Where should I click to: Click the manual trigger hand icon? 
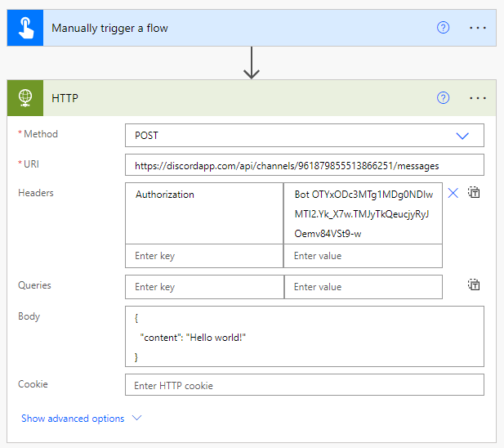coord(25,28)
